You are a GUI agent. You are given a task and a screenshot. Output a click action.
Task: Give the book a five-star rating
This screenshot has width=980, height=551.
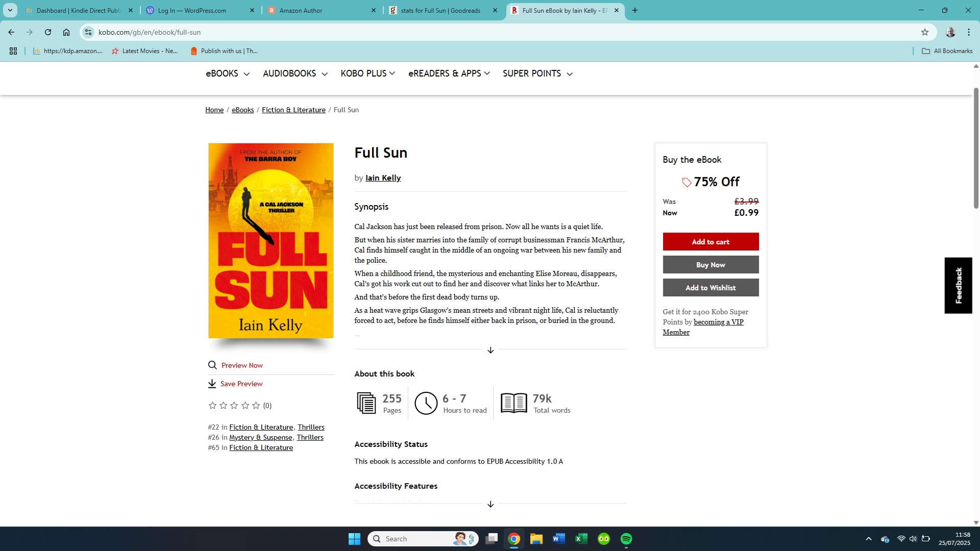256,406
